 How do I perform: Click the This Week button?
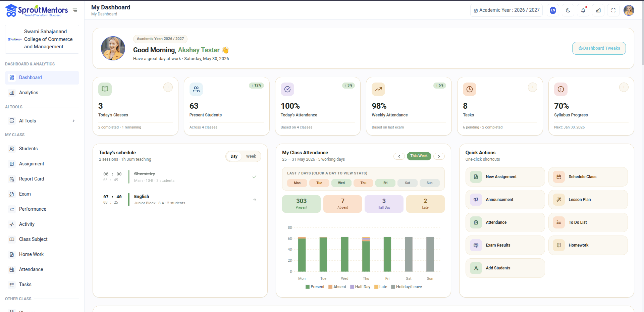pos(419,156)
